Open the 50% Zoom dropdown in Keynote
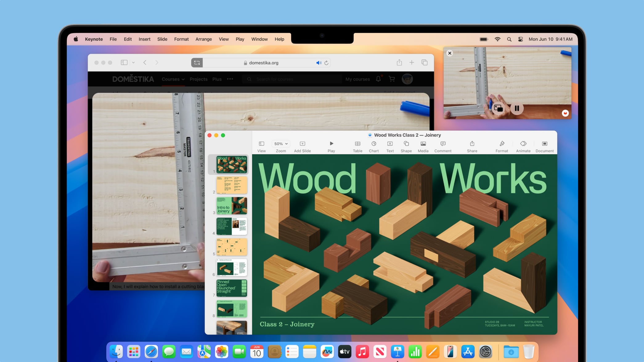 click(280, 143)
